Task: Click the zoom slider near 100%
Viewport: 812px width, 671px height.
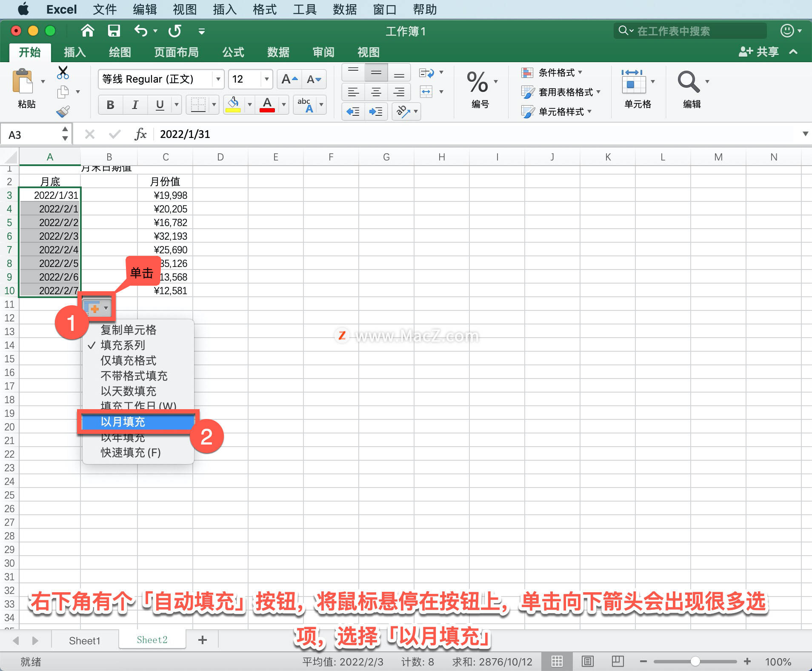Action: pos(695,661)
